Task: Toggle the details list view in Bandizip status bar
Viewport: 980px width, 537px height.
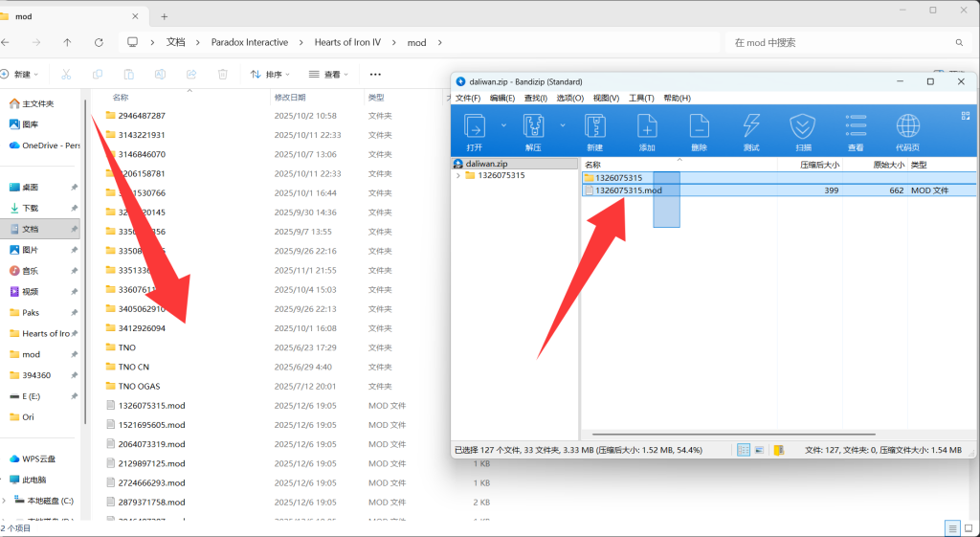Action: pyautogui.click(x=744, y=449)
